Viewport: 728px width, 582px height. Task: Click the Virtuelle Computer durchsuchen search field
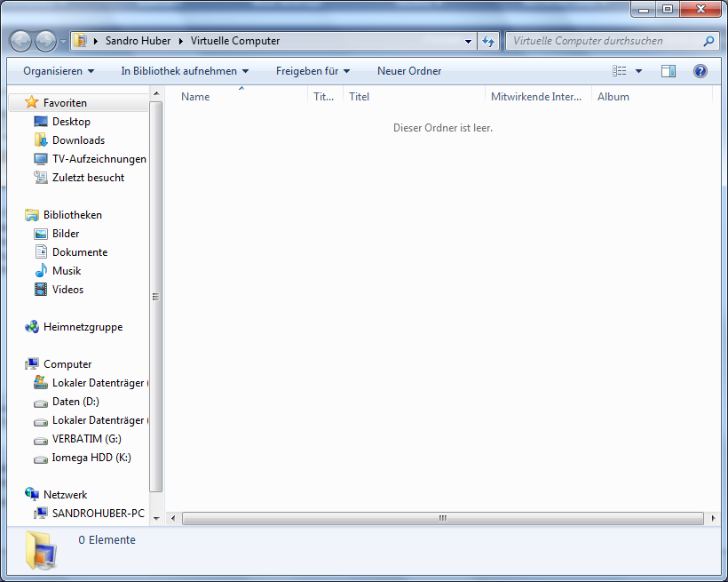(604, 41)
